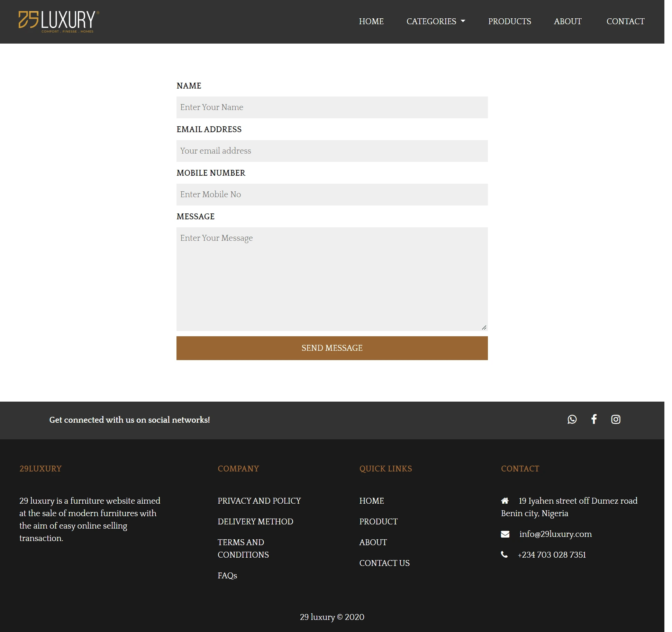Open the Instagram social icon
Image resolution: width=672 pixels, height=632 pixels.
[x=616, y=419]
